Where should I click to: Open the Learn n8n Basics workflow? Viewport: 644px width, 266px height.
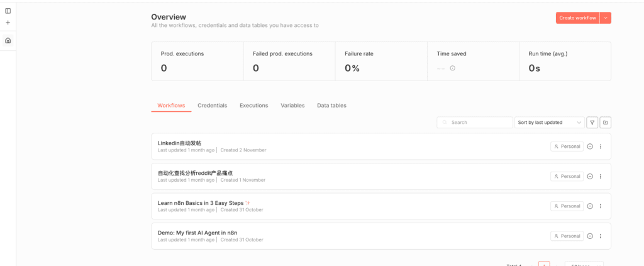click(200, 202)
